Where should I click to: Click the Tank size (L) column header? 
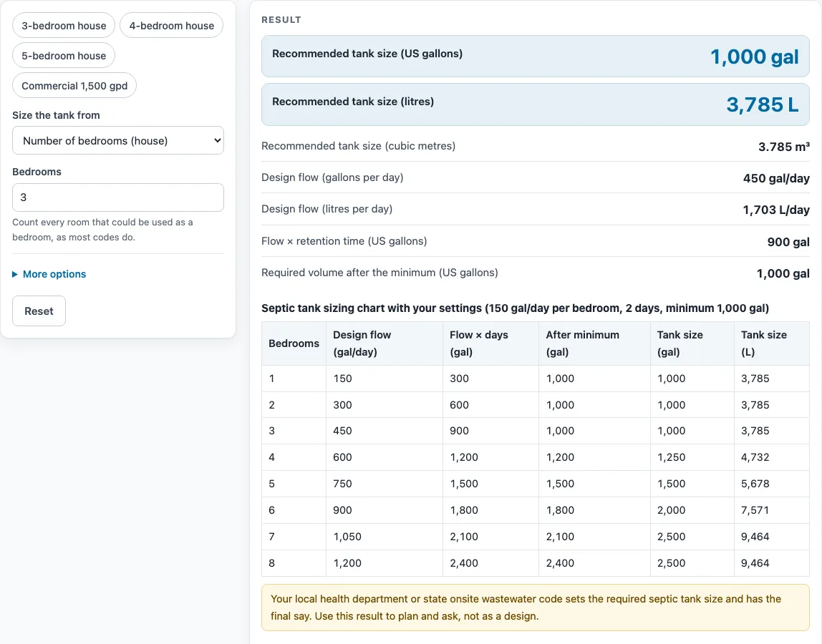pos(772,343)
